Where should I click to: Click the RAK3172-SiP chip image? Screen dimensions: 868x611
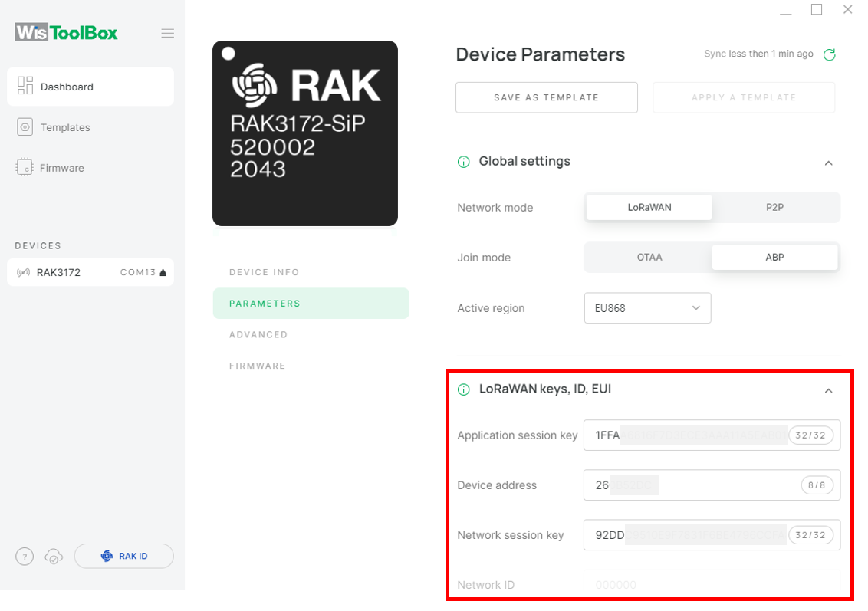[305, 133]
